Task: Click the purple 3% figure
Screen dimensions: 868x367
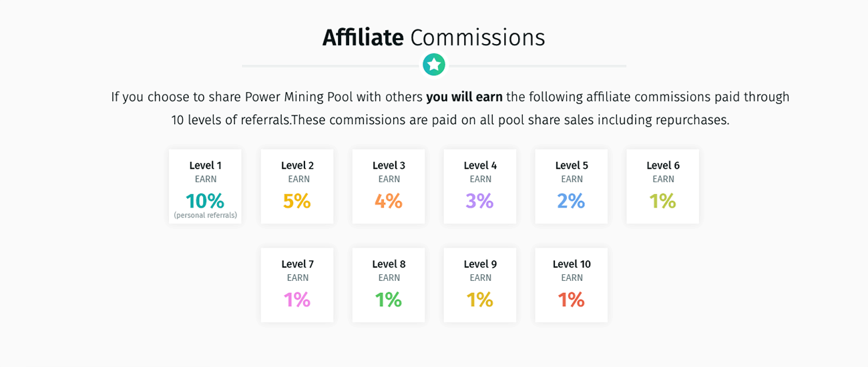Action: click(x=480, y=201)
